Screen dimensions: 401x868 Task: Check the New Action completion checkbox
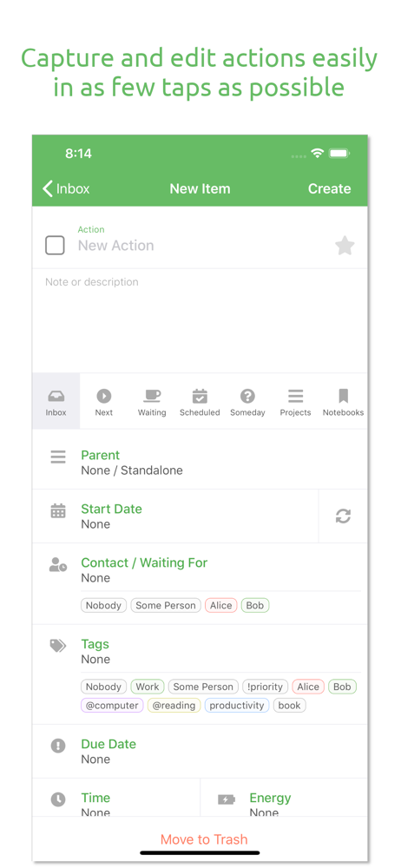55,246
